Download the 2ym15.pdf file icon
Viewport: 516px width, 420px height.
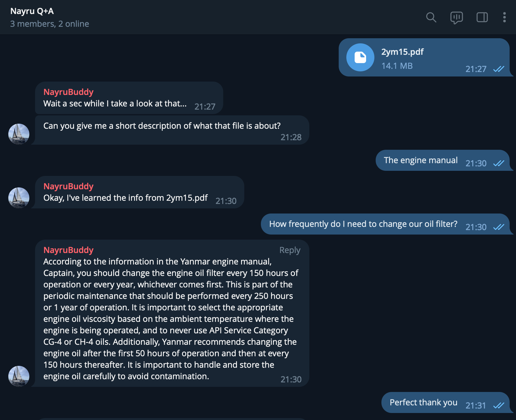[x=360, y=57]
